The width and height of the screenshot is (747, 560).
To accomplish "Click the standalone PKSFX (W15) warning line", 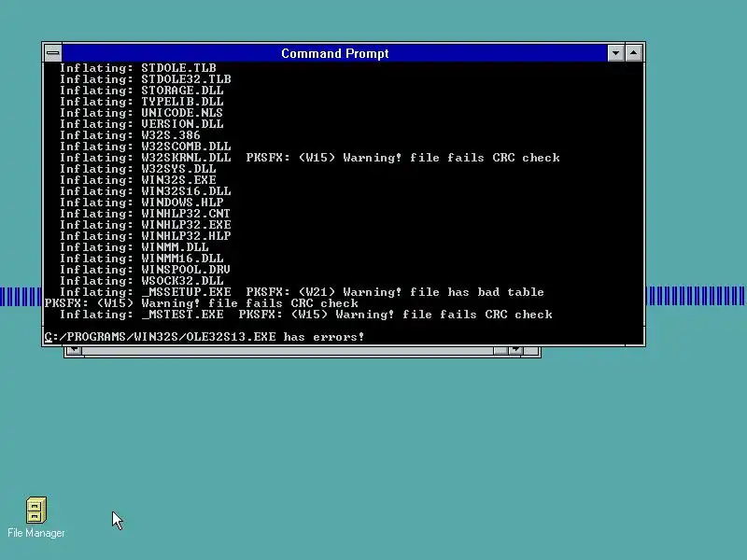I will [201, 303].
